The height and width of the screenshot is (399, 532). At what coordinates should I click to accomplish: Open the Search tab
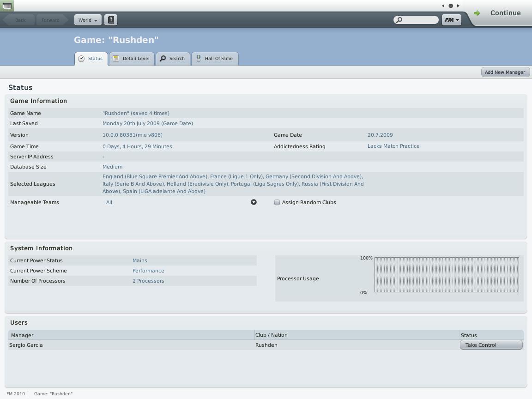point(173,59)
